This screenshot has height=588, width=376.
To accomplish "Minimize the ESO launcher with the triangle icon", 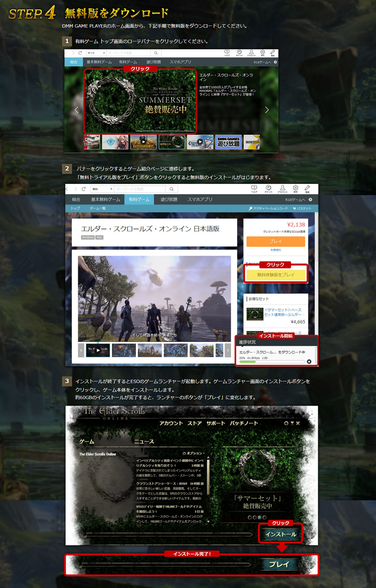I will [292, 423].
